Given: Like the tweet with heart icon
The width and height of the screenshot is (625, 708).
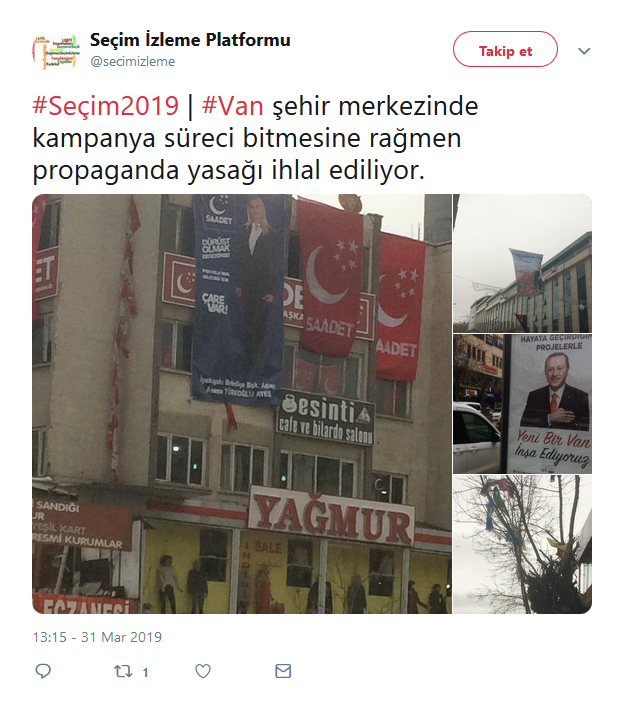Looking at the screenshot, I should [203, 671].
